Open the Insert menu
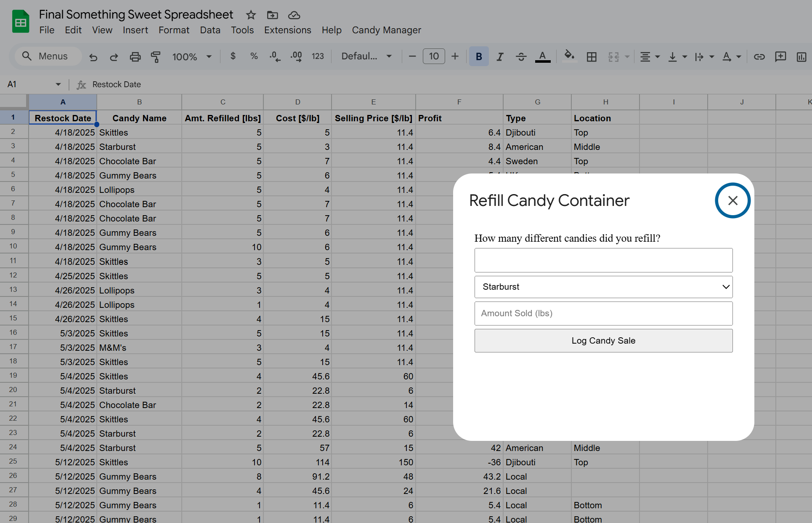 [x=135, y=30]
